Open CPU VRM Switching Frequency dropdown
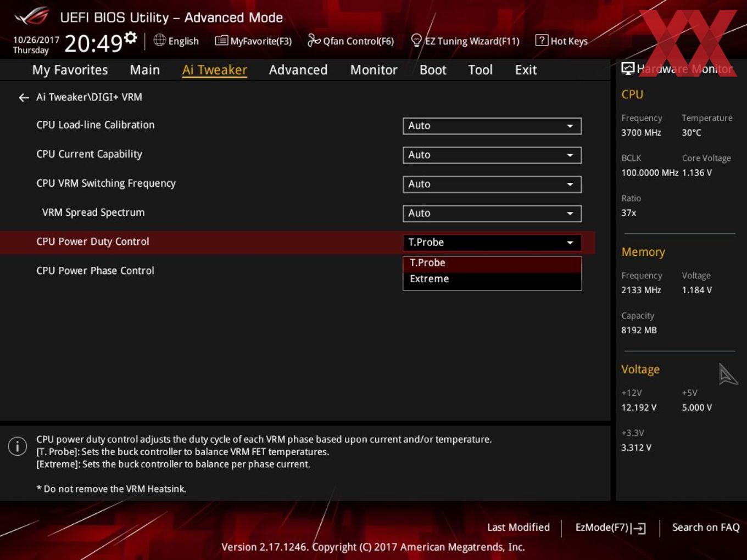Image resolution: width=747 pixels, height=560 pixels. tap(492, 184)
